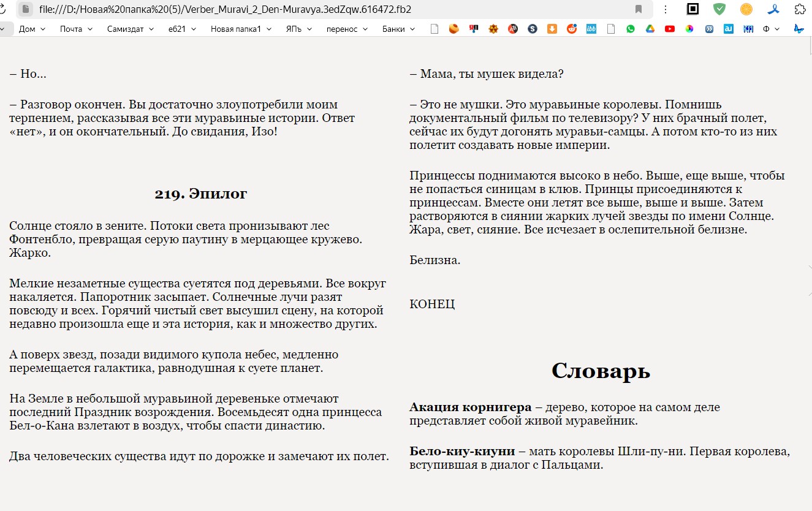Screen dimensions: 812x511
Task: Expand the Самиздат bookmarks folder
Action: point(131,29)
